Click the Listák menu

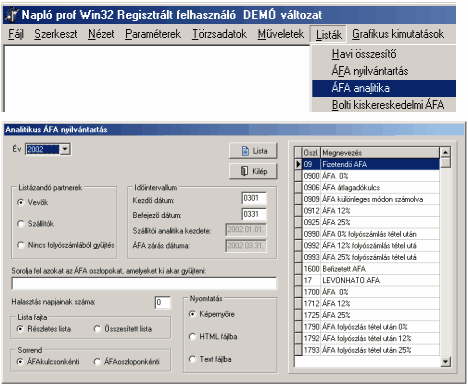tap(329, 35)
